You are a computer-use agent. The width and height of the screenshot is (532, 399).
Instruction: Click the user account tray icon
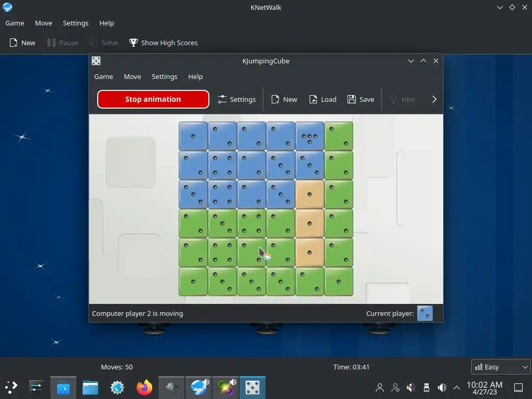(x=380, y=387)
